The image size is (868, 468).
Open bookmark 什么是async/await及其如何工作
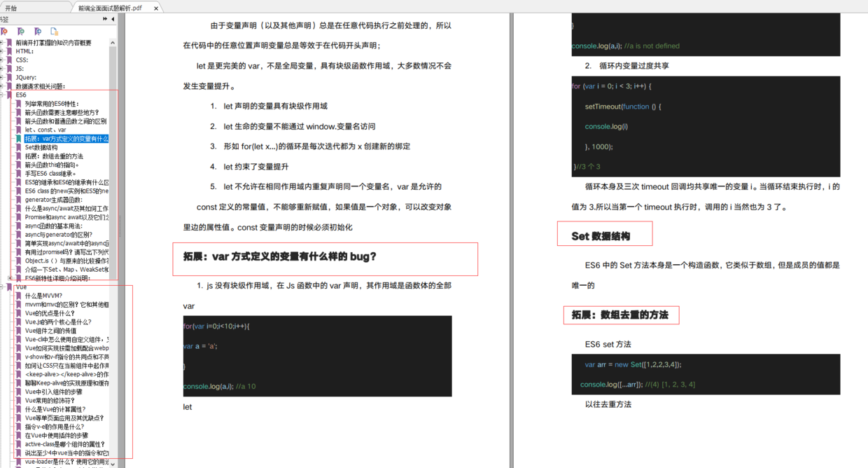point(66,209)
